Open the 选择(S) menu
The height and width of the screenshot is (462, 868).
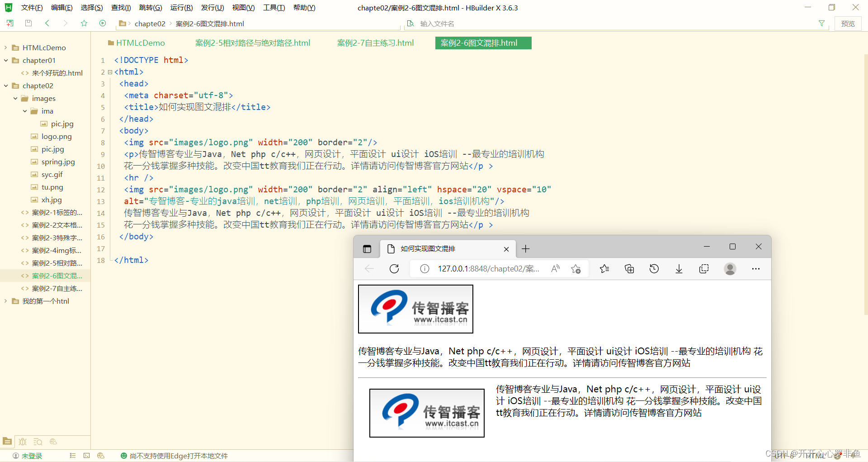pyautogui.click(x=92, y=8)
